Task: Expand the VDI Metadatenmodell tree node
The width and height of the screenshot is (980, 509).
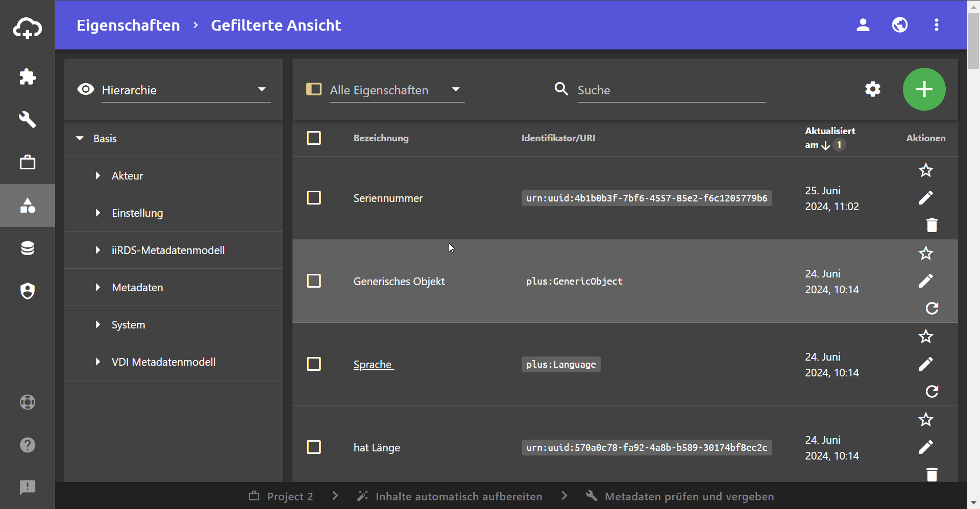Action: tap(98, 362)
